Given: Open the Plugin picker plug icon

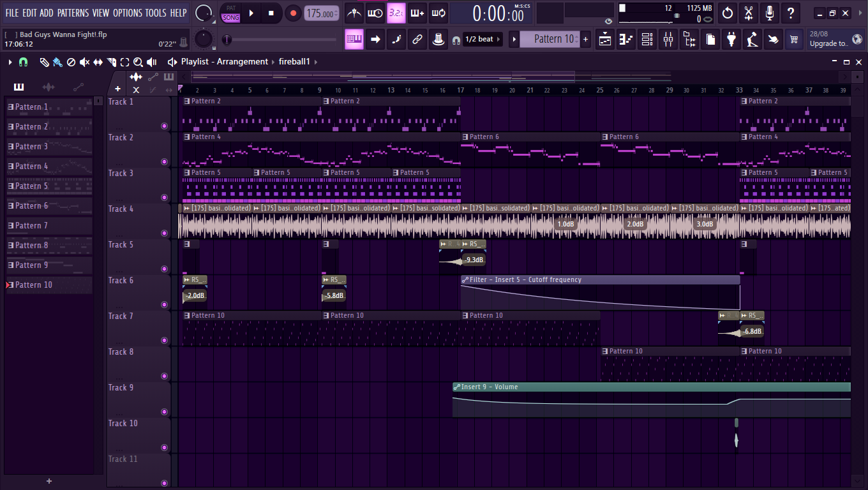Looking at the screenshot, I should tap(731, 40).
